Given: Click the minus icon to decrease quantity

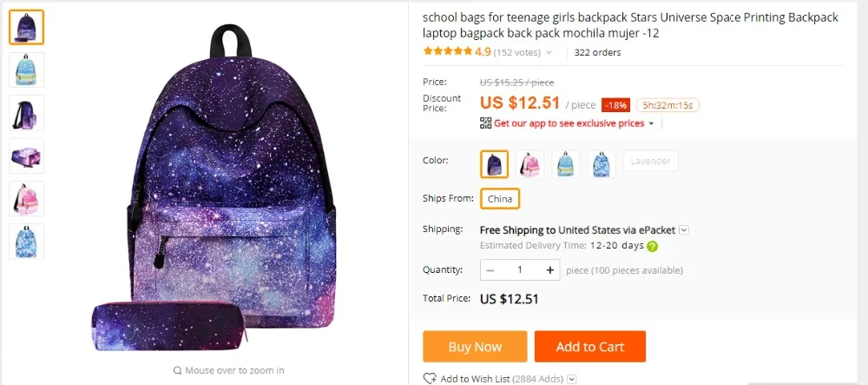Looking at the screenshot, I should 490,269.
